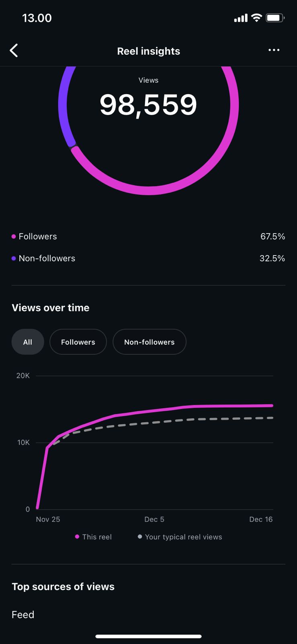Open the three-dot more options menu

tap(274, 50)
